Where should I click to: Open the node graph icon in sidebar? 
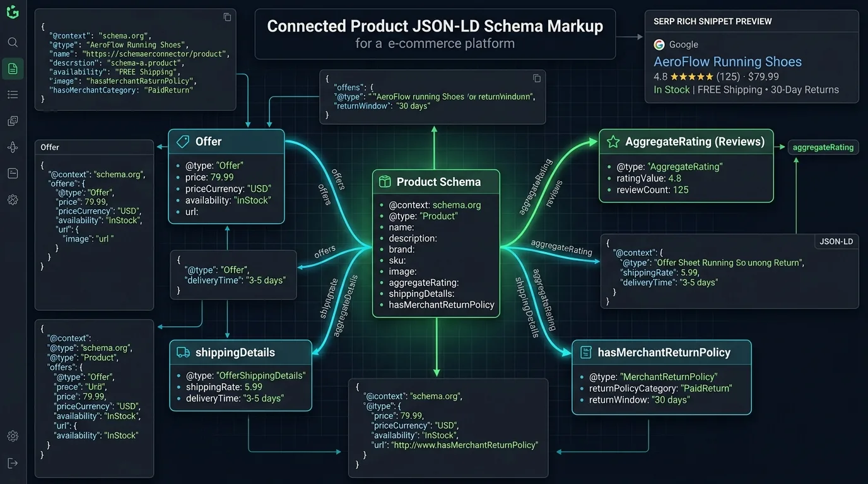click(13, 147)
